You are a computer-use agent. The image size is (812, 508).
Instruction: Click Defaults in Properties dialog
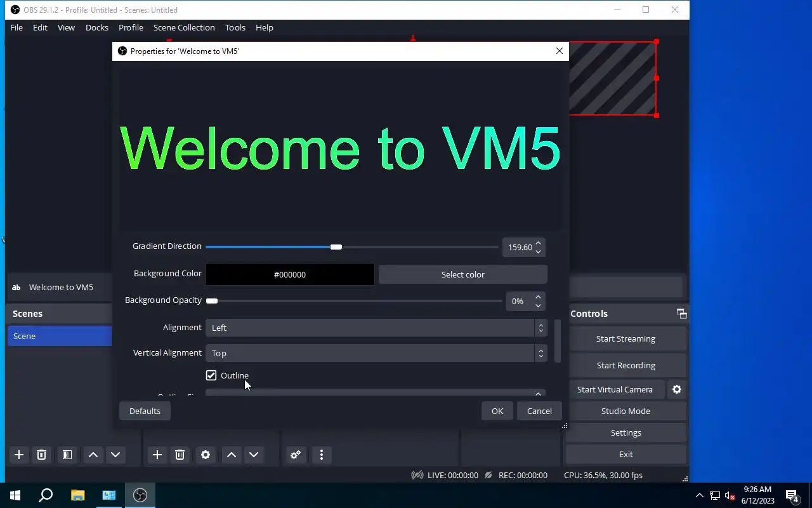point(145,411)
